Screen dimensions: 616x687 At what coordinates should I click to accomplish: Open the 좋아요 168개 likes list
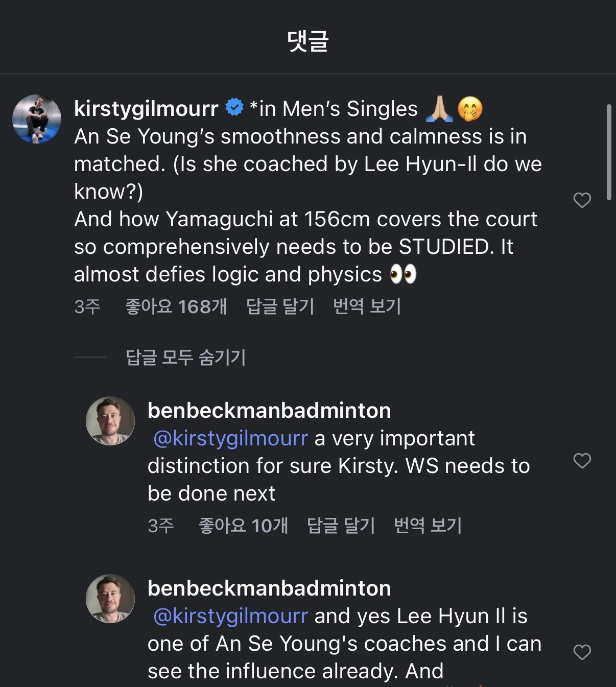pos(176,306)
